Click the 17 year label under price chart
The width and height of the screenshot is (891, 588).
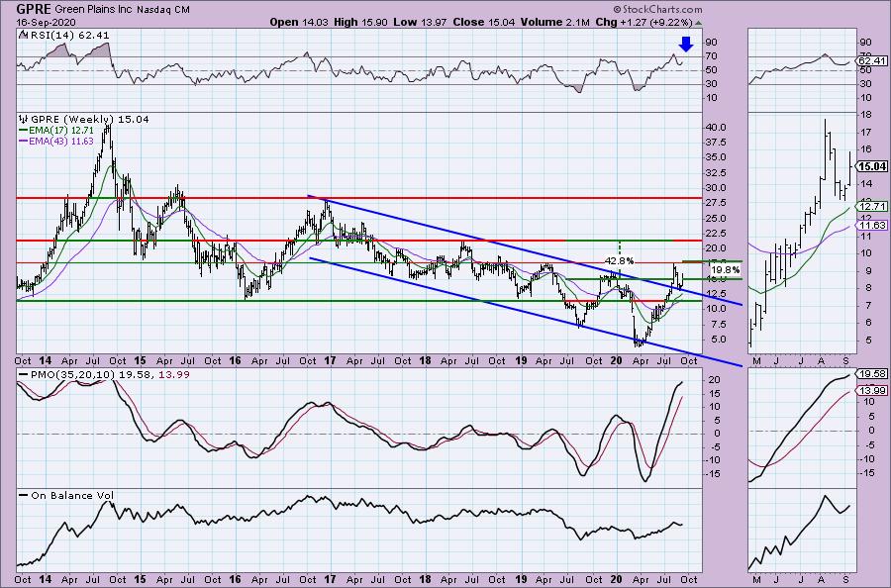tap(330, 360)
